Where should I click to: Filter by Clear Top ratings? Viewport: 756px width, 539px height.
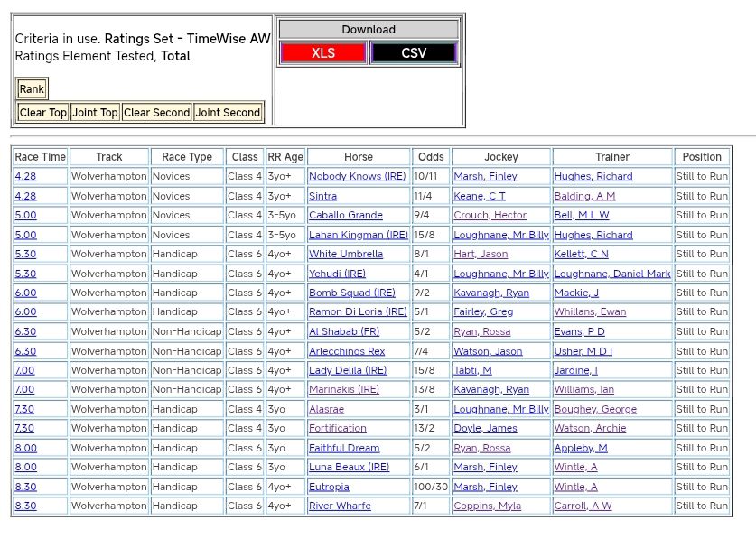(x=42, y=113)
